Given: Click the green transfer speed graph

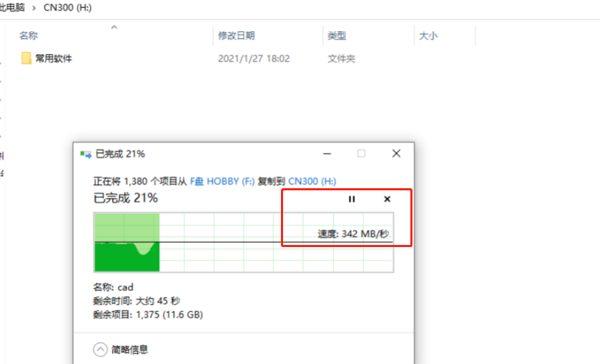Looking at the screenshot, I should click(x=244, y=243).
